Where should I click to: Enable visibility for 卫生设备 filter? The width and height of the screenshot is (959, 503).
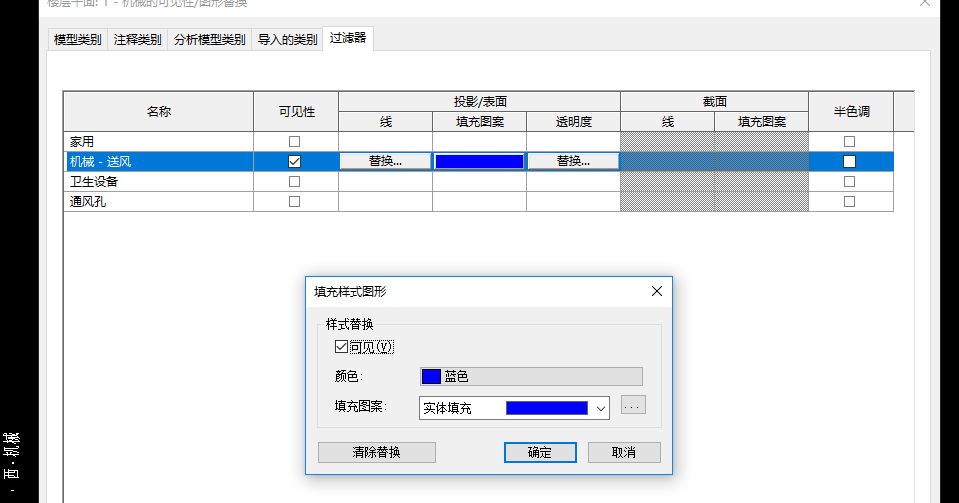pyautogui.click(x=294, y=182)
